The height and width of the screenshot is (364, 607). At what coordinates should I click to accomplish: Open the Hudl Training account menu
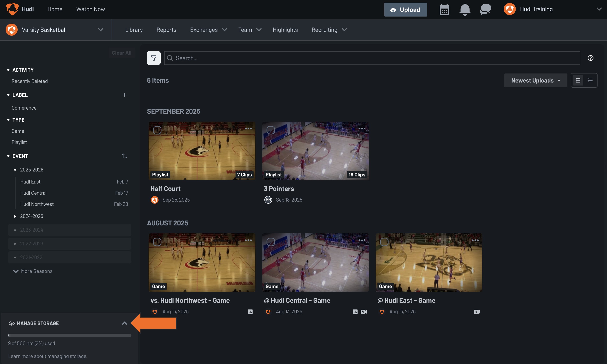pos(553,9)
